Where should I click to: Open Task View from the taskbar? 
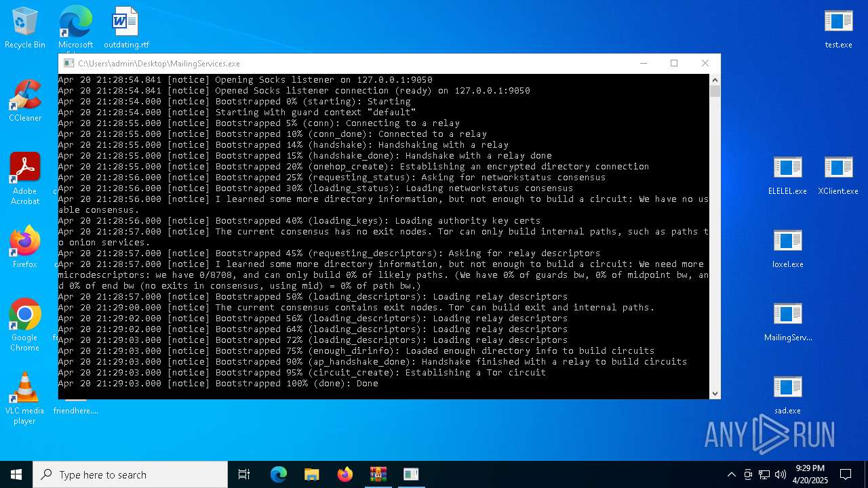[x=244, y=474]
